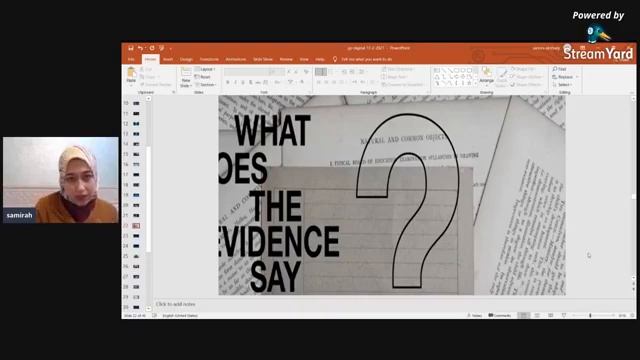Screen dimensions: 640x360
Task: Open the Arrange menu
Action: 487,77
